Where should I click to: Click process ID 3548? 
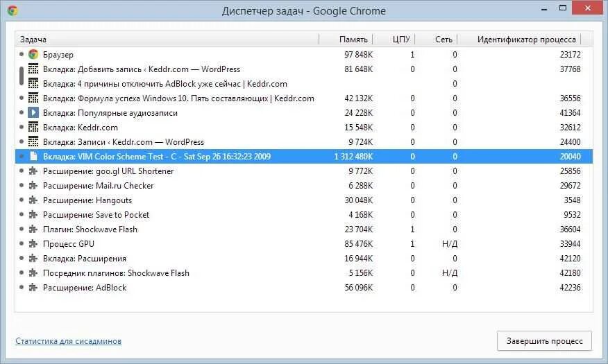[x=572, y=200]
